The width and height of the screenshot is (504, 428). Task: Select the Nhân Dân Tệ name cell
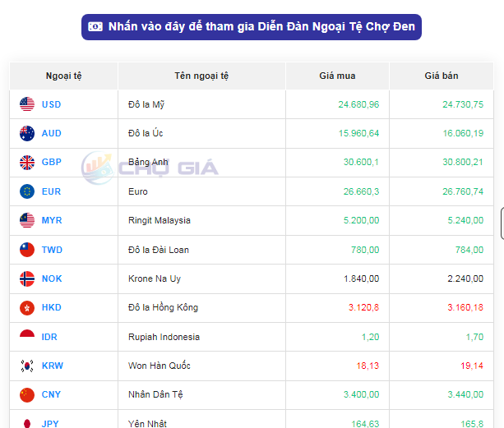click(x=201, y=394)
